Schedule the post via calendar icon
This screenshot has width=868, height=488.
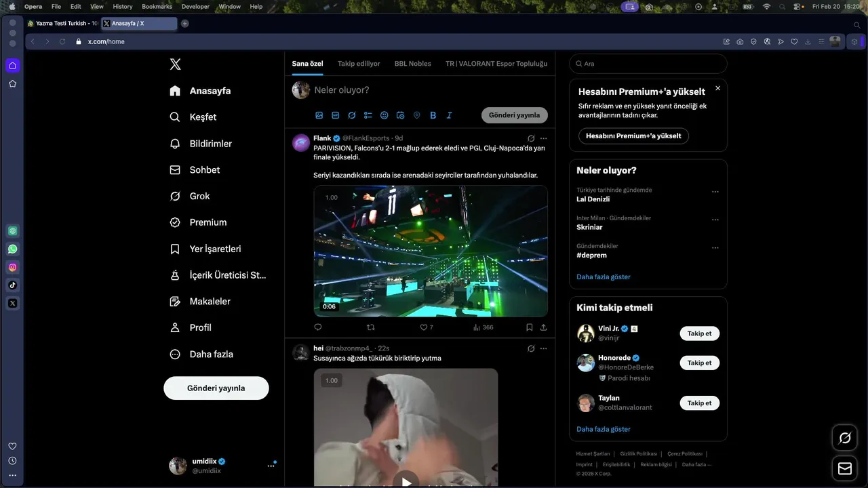pyautogui.click(x=401, y=115)
